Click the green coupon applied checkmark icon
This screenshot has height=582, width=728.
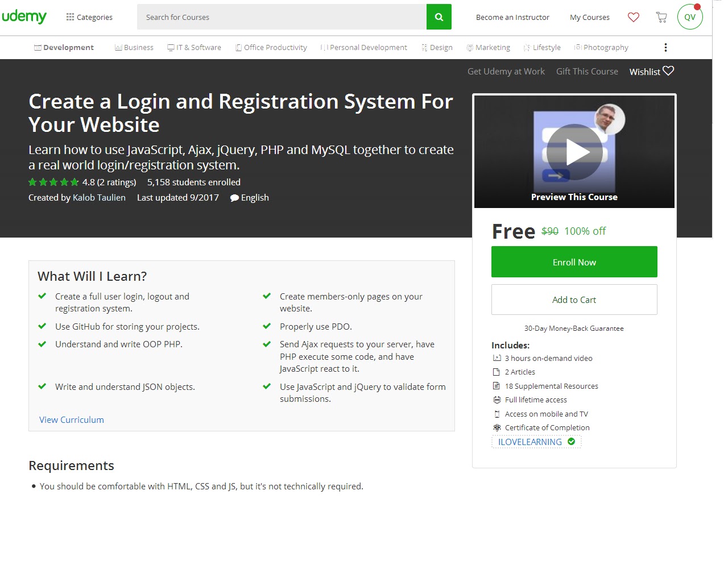coord(571,442)
